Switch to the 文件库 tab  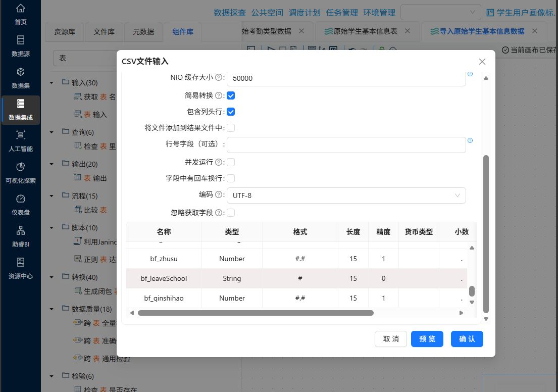(x=104, y=32)
